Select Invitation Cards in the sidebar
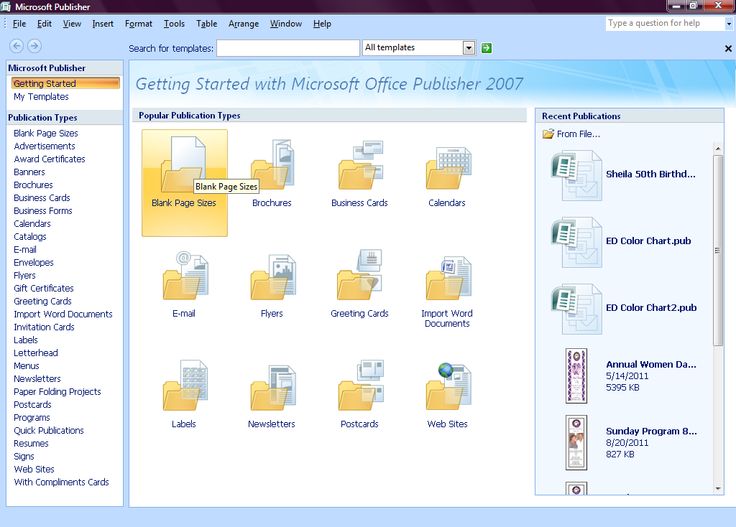Screen dimensions: 736x527 (44, 327)
